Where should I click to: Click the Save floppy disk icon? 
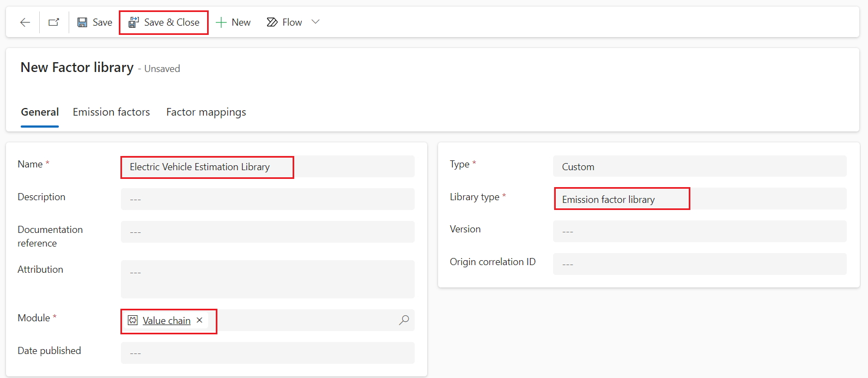[82, 22]
